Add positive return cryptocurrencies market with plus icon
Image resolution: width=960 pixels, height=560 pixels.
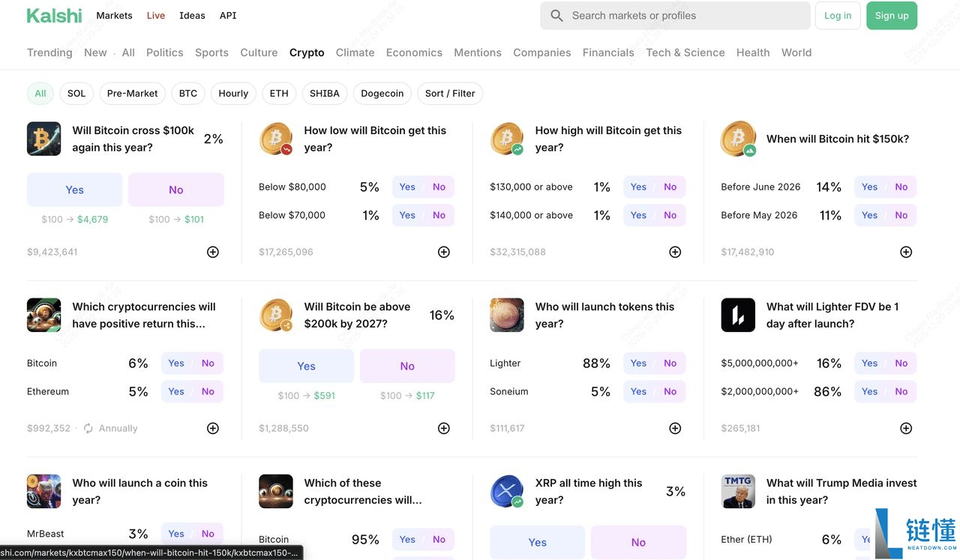(x=213, y=428)
